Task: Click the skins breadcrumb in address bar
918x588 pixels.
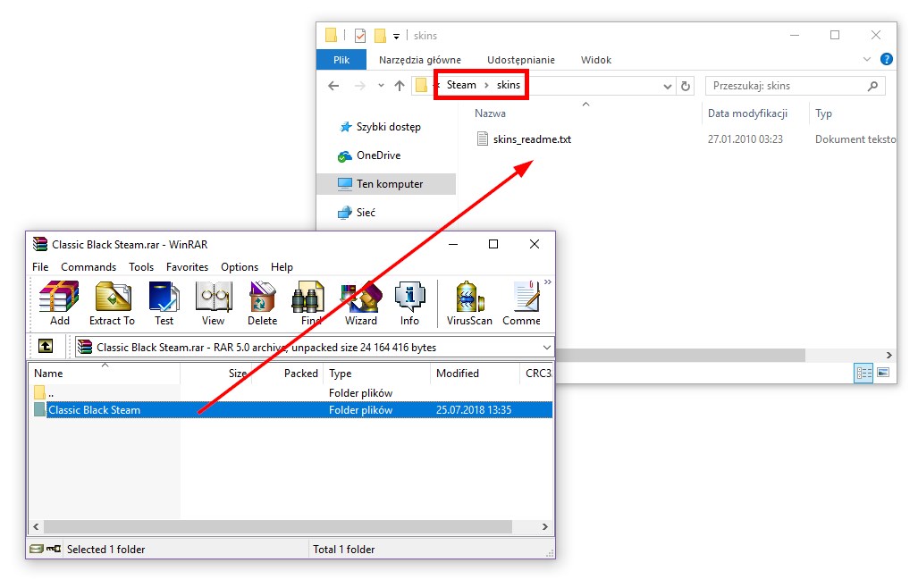Action: click(x=509, y=85)
